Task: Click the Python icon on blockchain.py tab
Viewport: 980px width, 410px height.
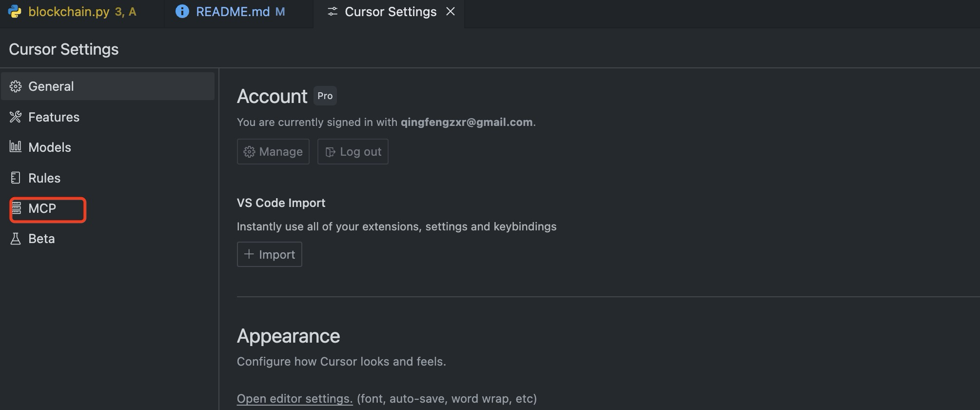Action: pyautogui.click(x=15, y=11)
